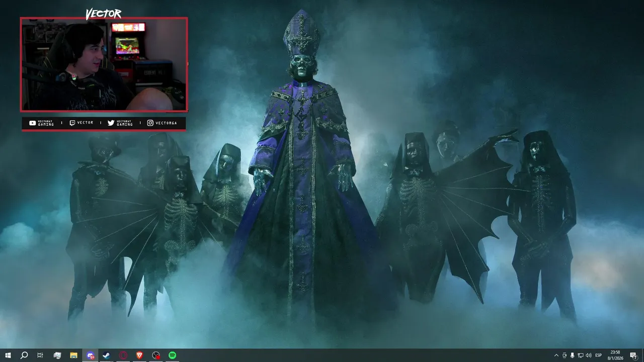
Task: Switch the ESP input language indicator
Action: [599, 355]
